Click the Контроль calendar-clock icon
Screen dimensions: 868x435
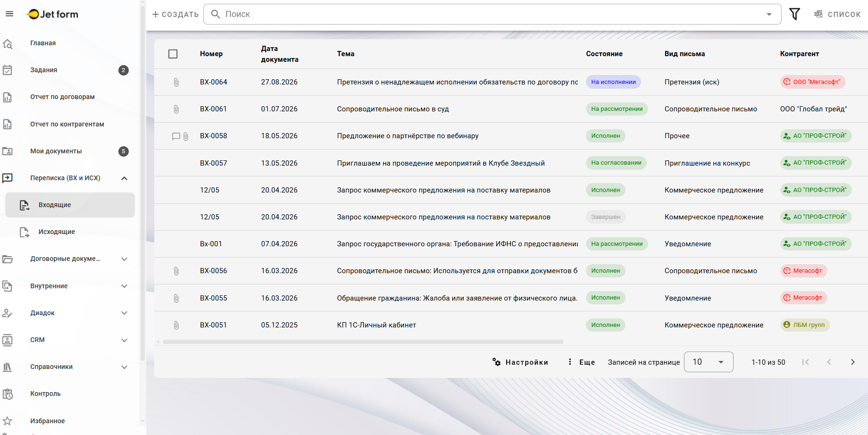pos(8,394)
